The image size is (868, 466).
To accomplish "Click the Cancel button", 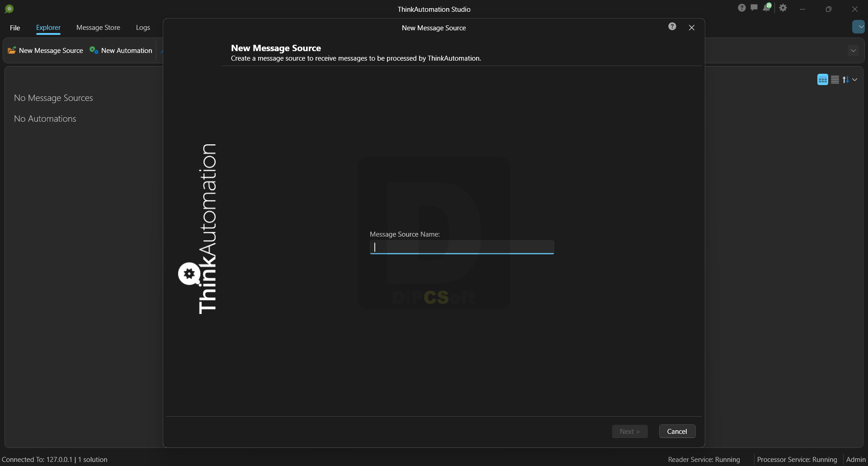I will 677,431.
